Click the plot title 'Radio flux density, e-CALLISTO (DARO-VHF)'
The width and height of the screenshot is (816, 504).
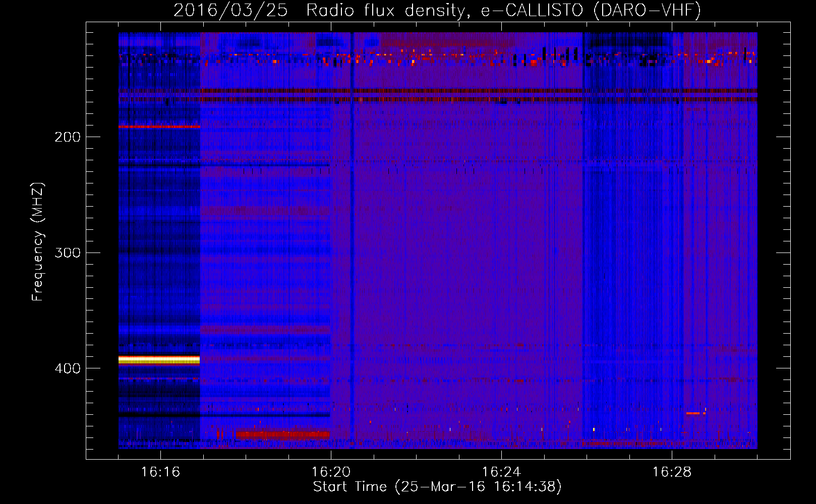coord(503,11)
